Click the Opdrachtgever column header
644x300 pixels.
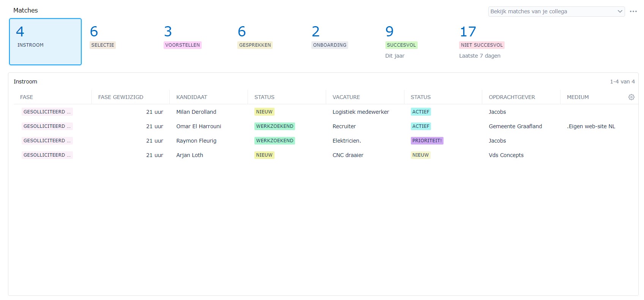point(511,97)
